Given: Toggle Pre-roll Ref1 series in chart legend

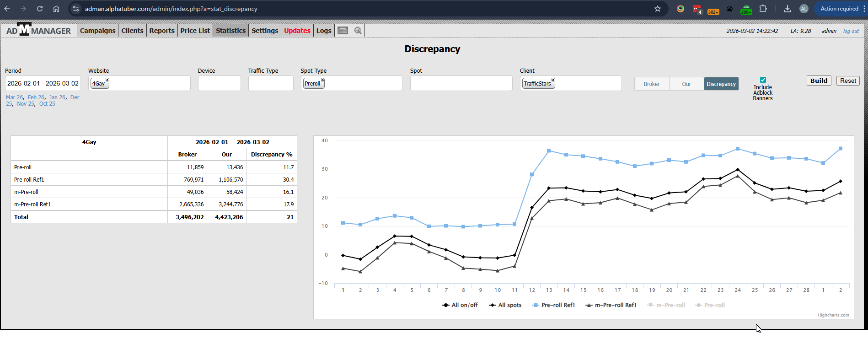Looking at the screenshot, I should tap(553, 305).
